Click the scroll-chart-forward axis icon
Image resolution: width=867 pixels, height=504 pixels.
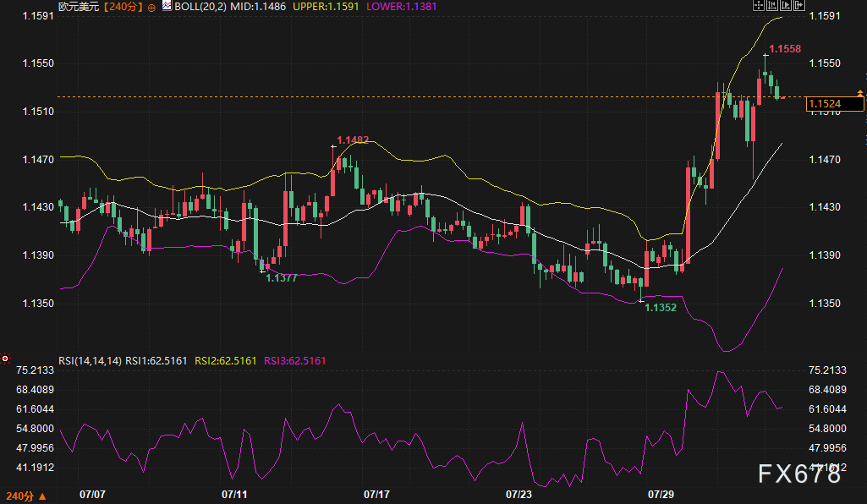click(785, 6)
